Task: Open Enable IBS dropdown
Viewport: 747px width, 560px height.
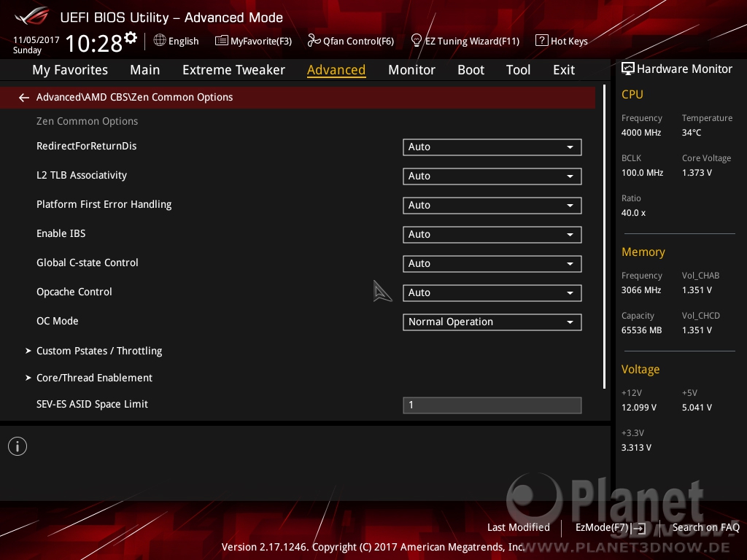Action: pos(492,234)
